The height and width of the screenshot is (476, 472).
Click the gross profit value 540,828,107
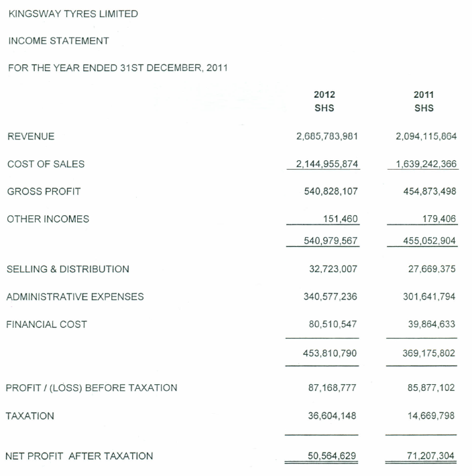331,192
